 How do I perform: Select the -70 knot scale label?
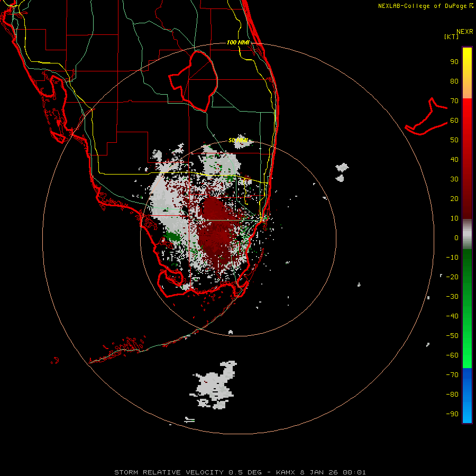[x=452, y=375]
